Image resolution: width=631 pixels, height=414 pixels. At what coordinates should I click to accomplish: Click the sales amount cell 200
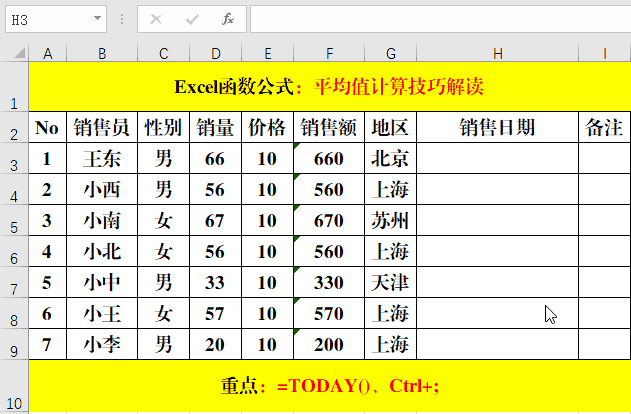pos(329,344)
